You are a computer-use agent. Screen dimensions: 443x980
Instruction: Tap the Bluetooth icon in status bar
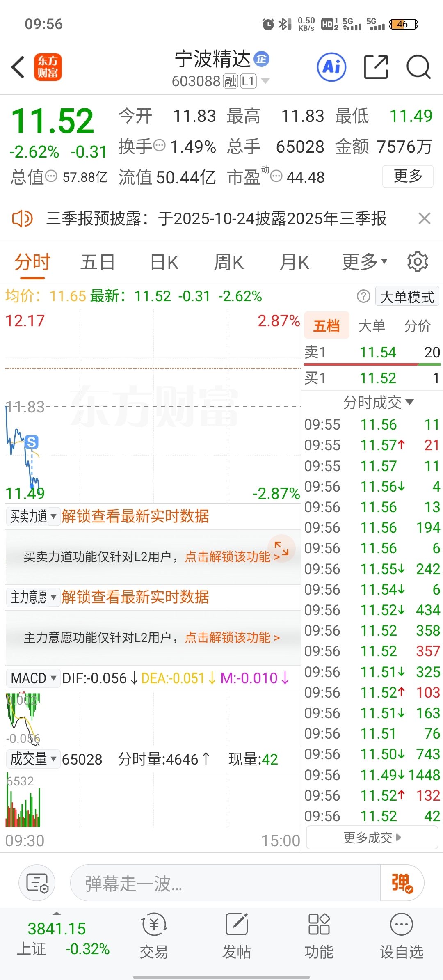pyautogui.click(x=285, y=24)
